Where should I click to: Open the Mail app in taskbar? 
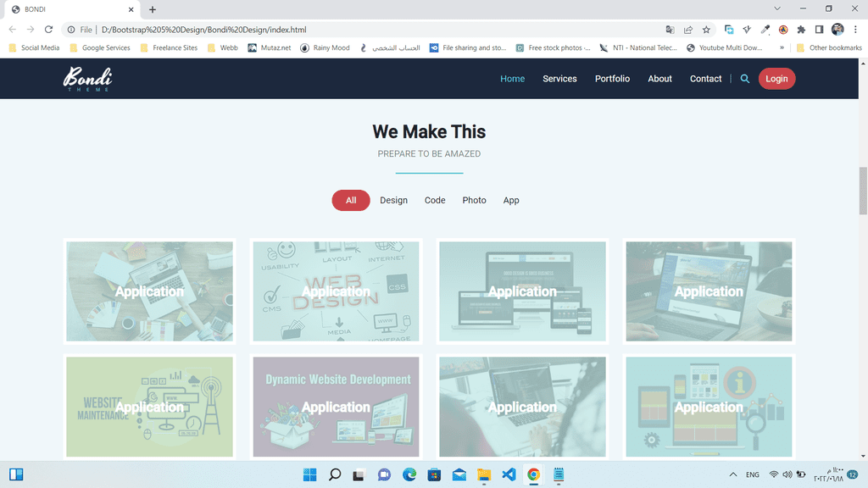click(x=459, y=474)
